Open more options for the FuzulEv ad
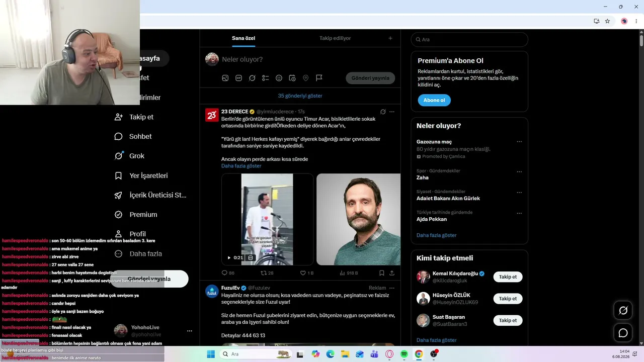This screenshot has width=644, height=362. (x=392, y=288)
